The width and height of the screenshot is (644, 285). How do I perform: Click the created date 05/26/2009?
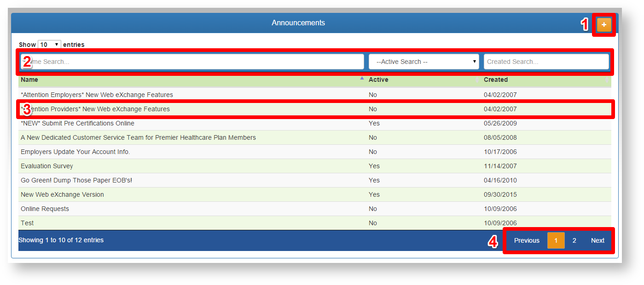click(x=500, y=123)
